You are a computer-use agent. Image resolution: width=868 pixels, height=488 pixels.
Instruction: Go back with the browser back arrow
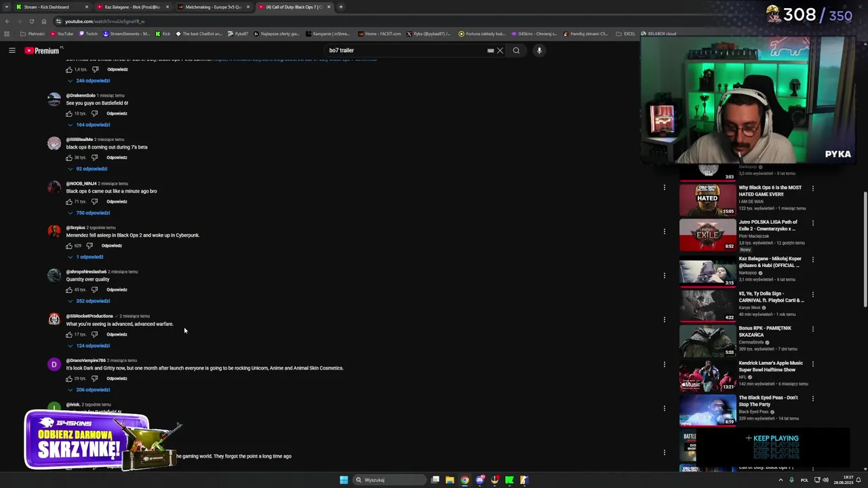pos(7,21)
